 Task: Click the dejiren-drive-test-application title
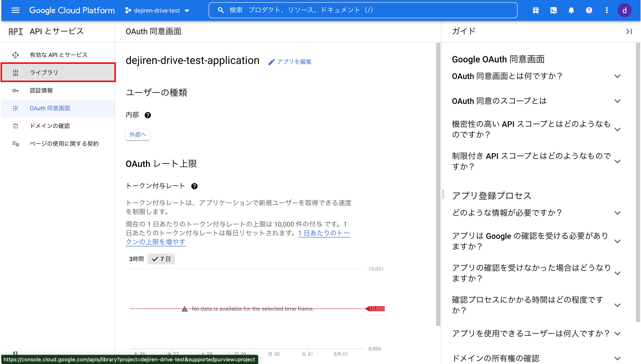click(193, 60)
